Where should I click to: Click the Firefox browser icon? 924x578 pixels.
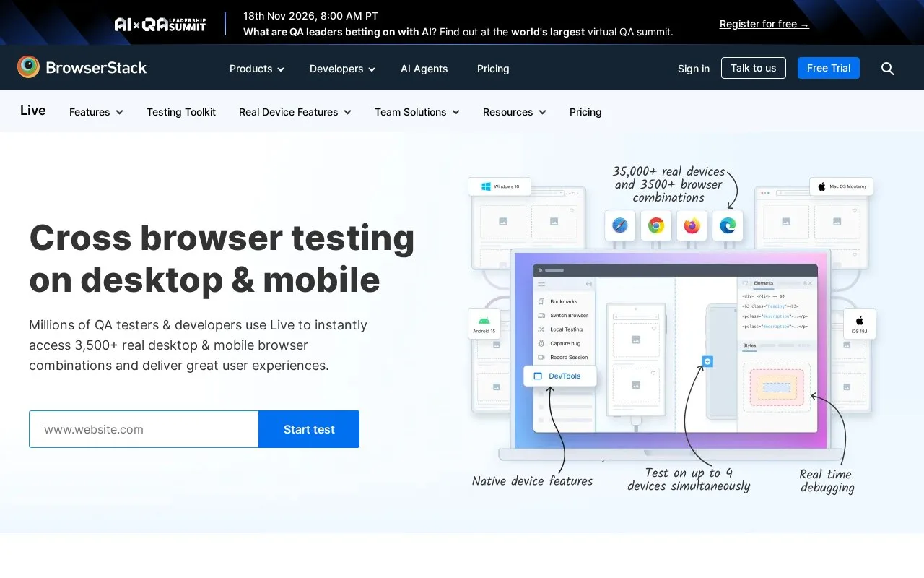[x=692, y=225]
